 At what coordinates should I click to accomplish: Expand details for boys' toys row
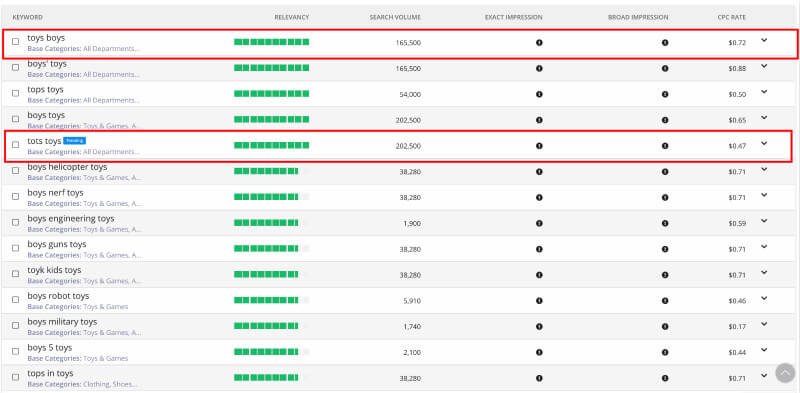(764, 66)
